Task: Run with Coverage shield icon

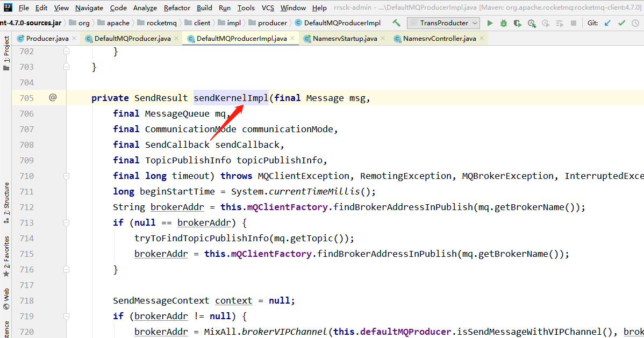Action: coord(518,24)
